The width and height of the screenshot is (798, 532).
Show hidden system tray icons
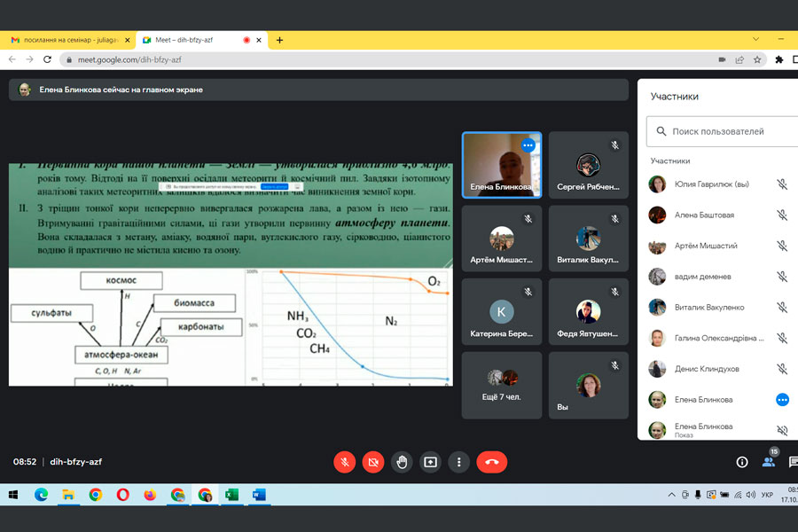(x=671, y=495)
